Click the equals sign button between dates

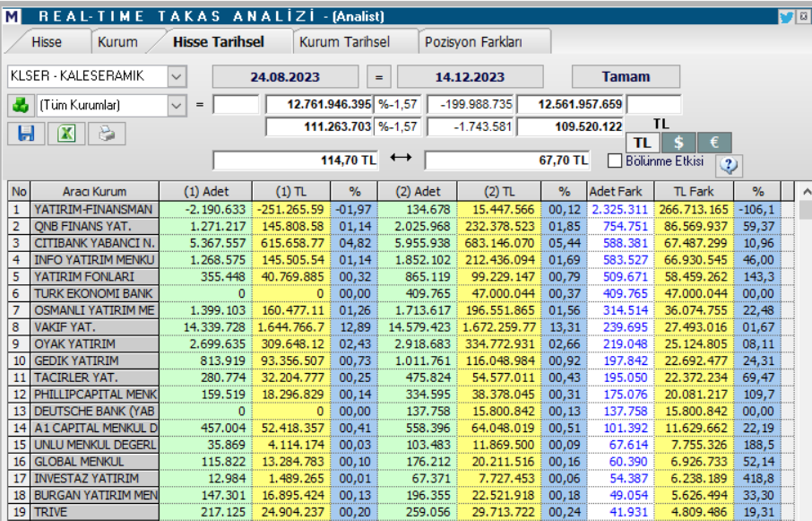pos(378,76)
